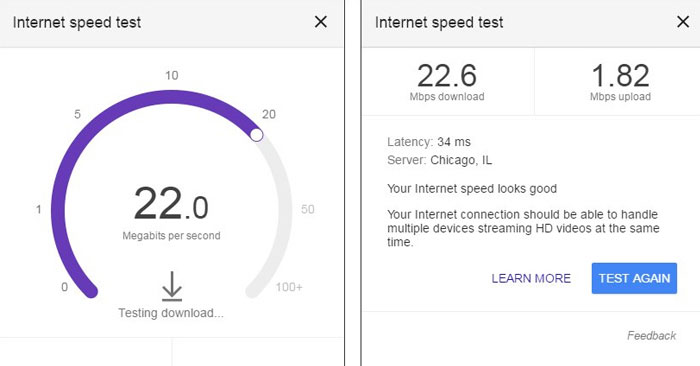This screenshot has width=700, height=366.
Task: Close the right Internet speed test results
Action: click(x=683, y=22)
